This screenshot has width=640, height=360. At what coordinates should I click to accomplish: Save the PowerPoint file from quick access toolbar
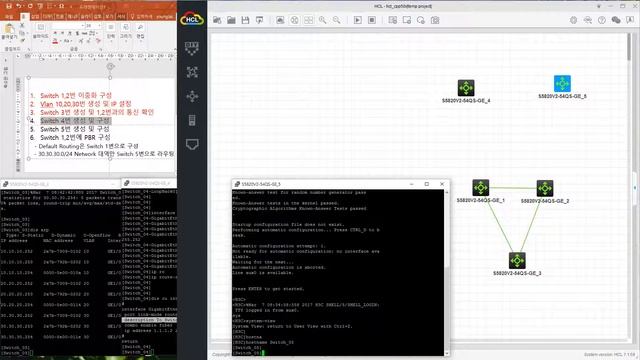(9, 6)
